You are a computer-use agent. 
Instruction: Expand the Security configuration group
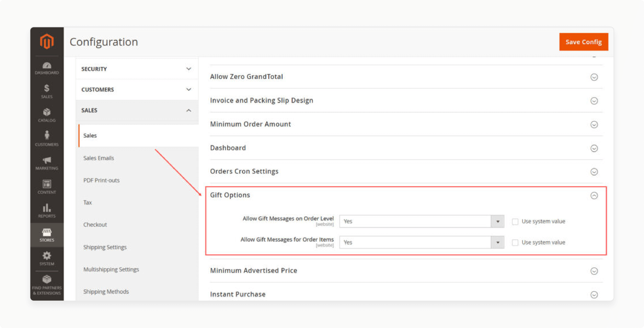click(137, 69)
